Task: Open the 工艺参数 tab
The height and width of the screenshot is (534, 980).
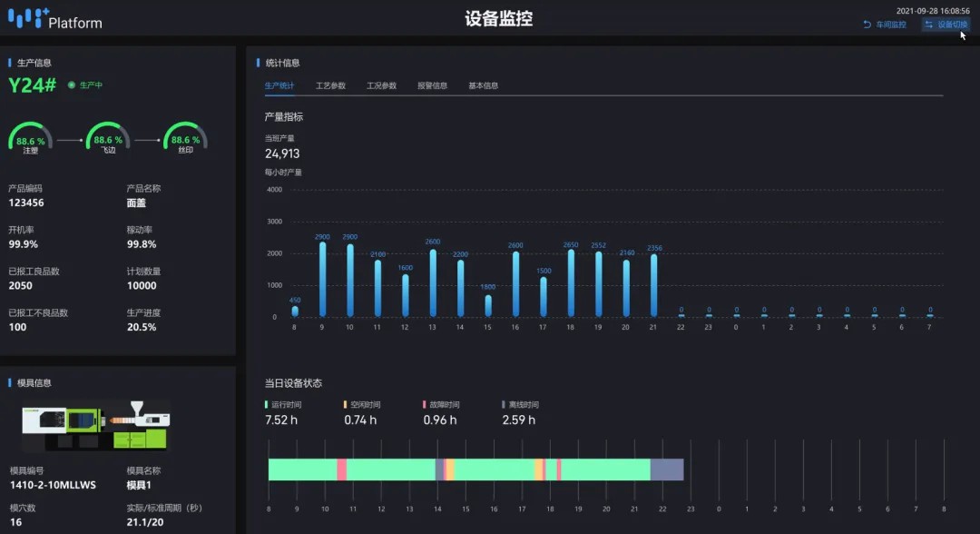Action: pos(330,85)
